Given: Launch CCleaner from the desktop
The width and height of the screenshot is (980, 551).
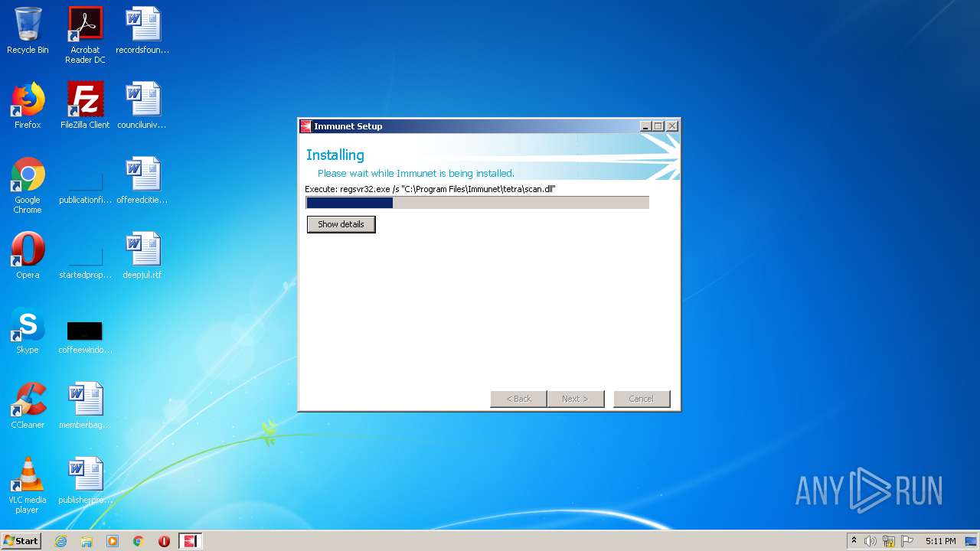Looking at the screenshot, I should [28, 406].
